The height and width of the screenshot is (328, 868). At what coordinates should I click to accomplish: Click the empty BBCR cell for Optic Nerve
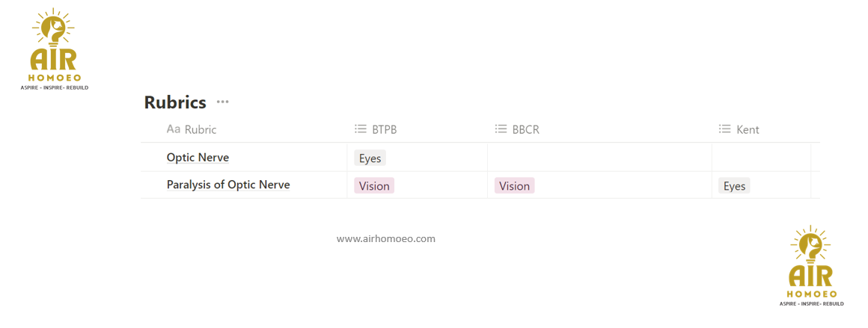(x=599, y=158)
